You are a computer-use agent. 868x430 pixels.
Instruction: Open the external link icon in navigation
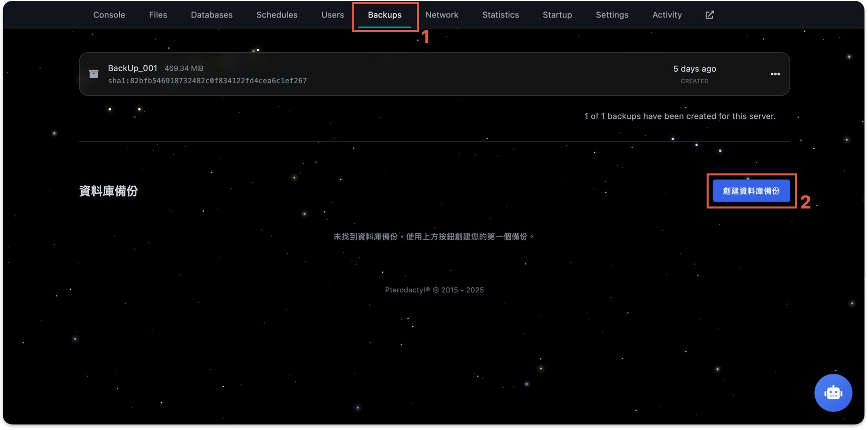click(x=710, y=15)
